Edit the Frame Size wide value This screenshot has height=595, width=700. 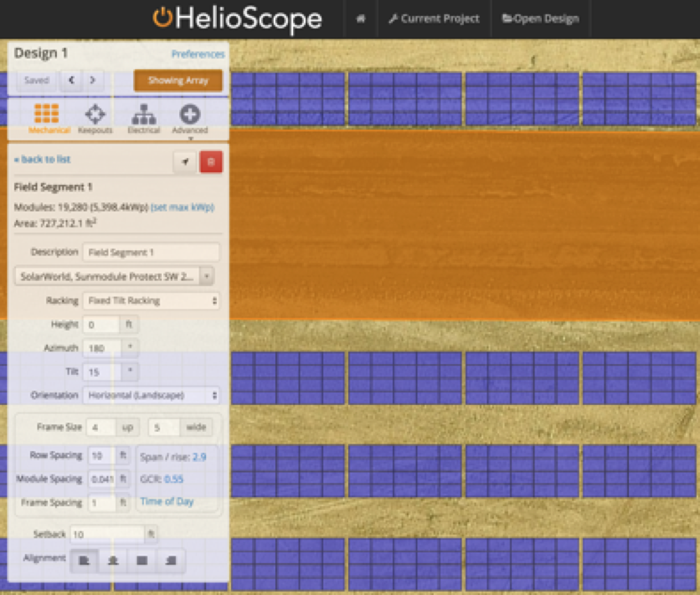click(x=164, y=427)
